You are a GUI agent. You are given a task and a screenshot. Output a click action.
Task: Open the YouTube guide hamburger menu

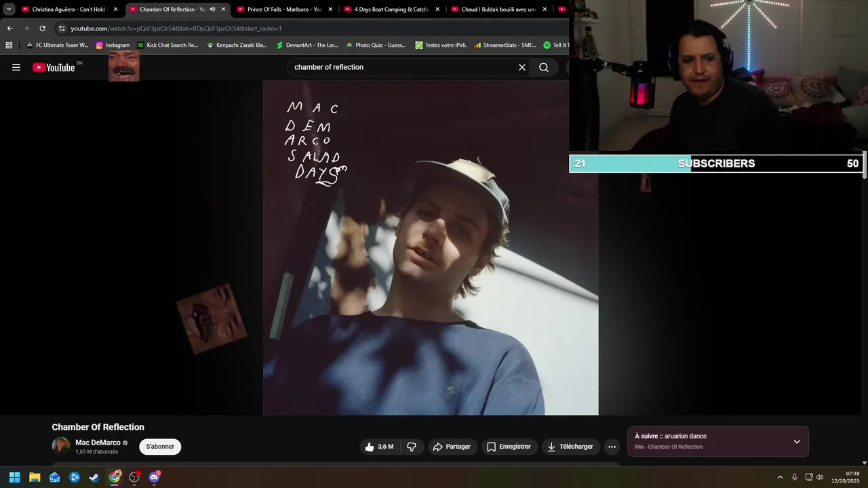click(16, 67)
